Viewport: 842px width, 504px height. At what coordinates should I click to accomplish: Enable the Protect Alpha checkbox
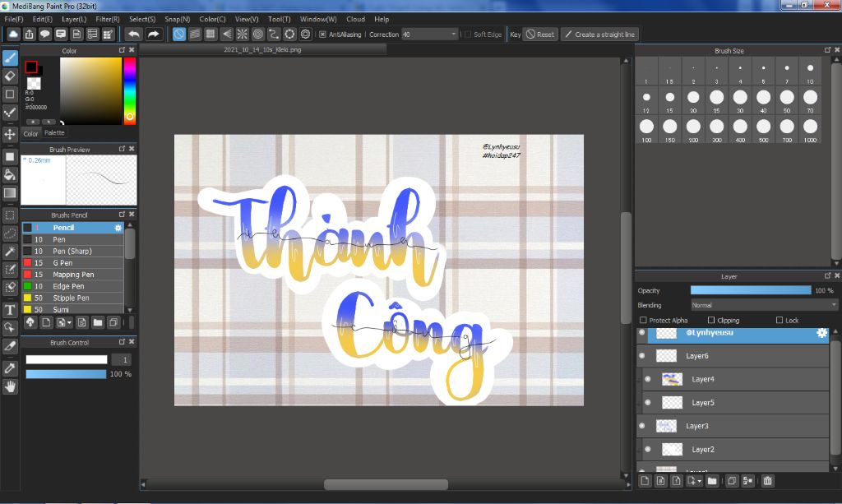pyautogui.click(x=643, y=320)
